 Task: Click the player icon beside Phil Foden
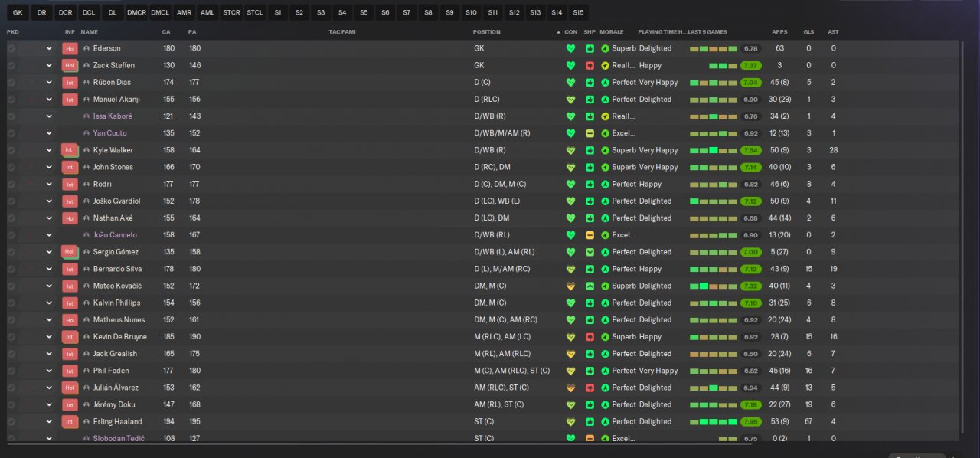(x=87, y=371)
